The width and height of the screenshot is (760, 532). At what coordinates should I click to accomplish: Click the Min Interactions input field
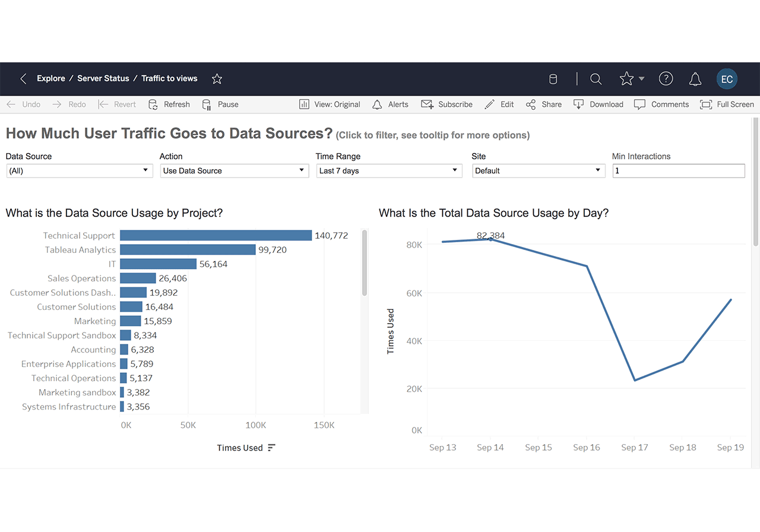(679, 171)
